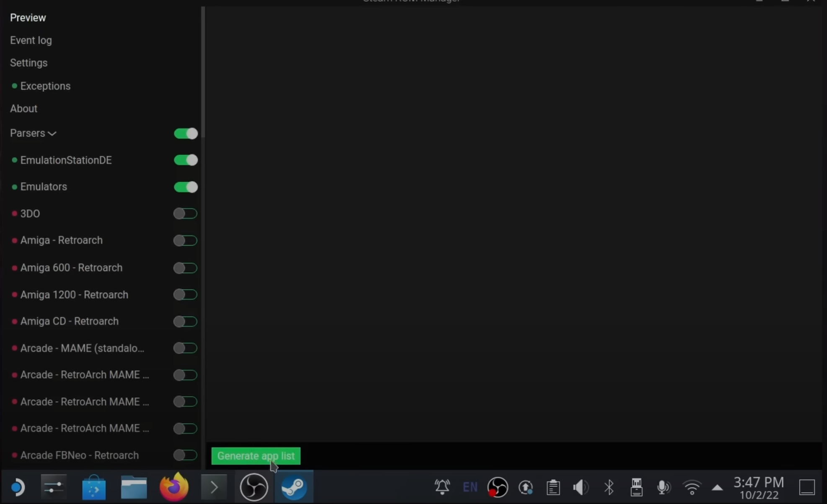Open the Preview section
This screenshot has height=504, width=827.
28,18
